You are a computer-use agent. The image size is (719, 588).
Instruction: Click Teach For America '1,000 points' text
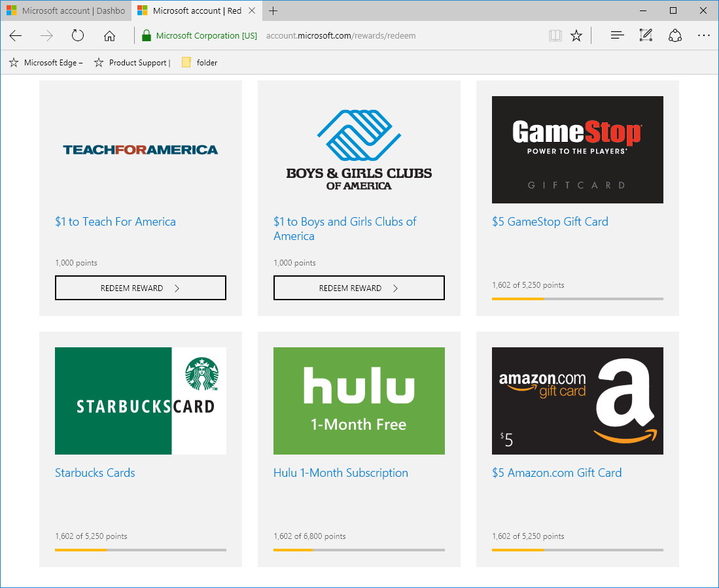(x=76, y=263)
